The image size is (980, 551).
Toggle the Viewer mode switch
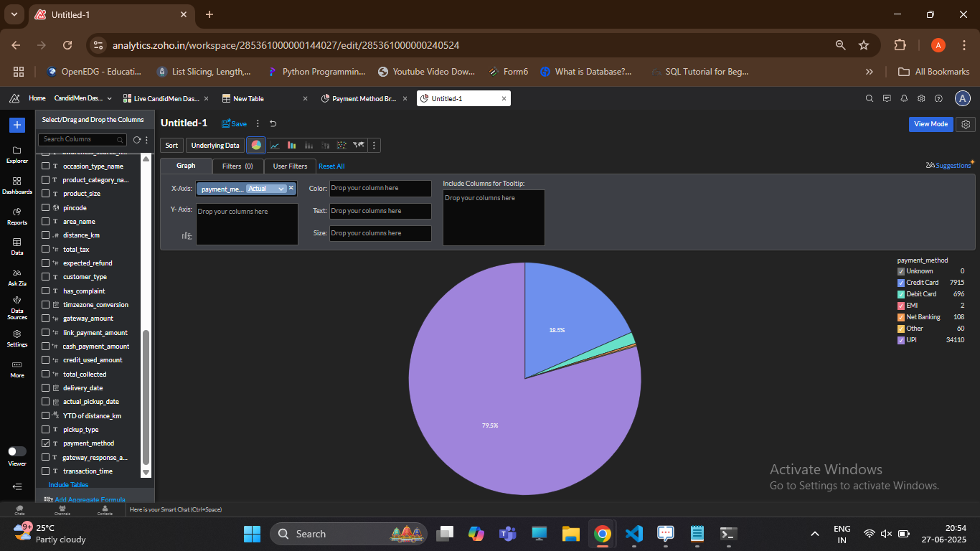click(17, 451)
